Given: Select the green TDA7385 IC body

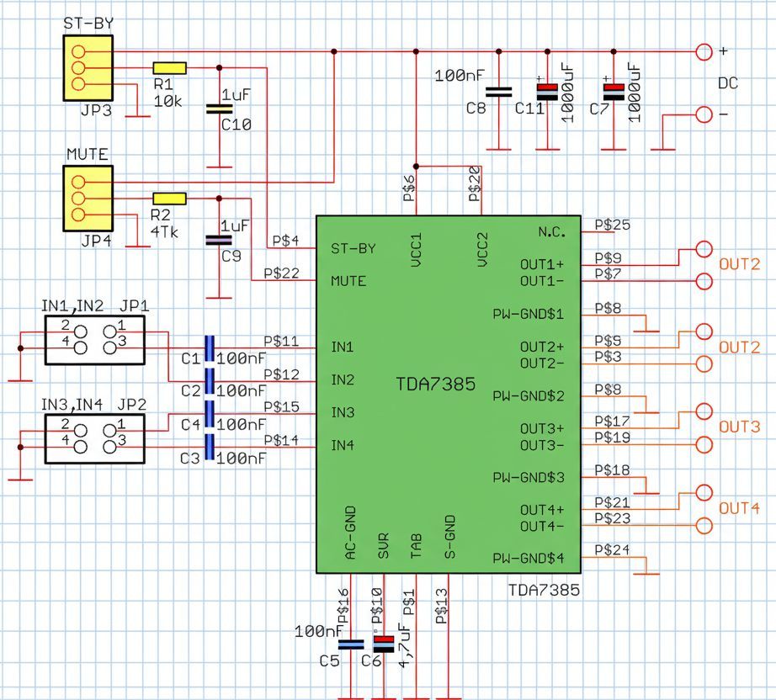Looking at the screenshot, I should click(449, 395).
